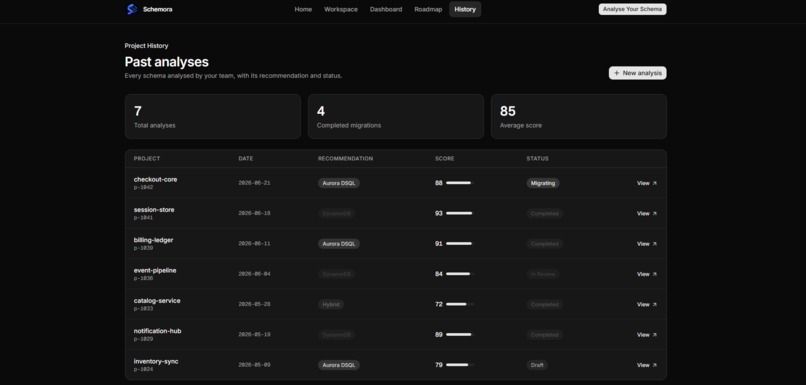View the catalog-service analysis

coord(647,304)
